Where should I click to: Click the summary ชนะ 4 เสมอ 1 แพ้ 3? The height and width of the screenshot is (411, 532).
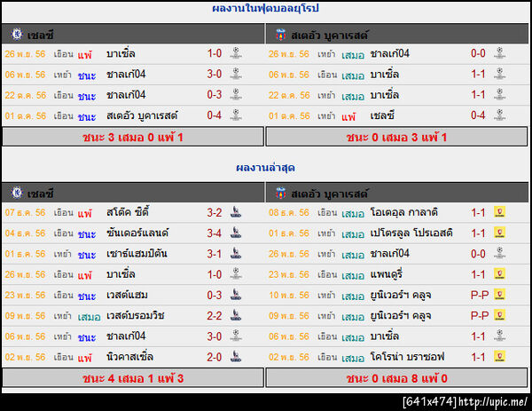tap(133, 378)
